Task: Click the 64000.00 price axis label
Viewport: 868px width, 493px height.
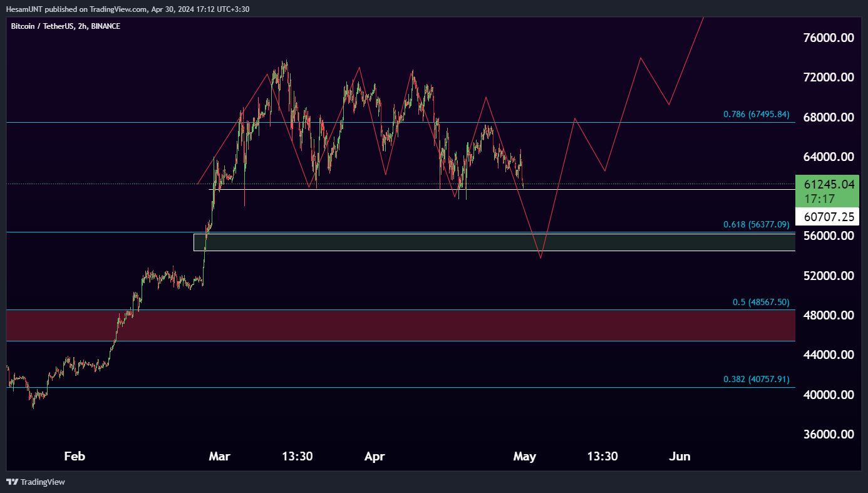Action: (x=829, y=157)
